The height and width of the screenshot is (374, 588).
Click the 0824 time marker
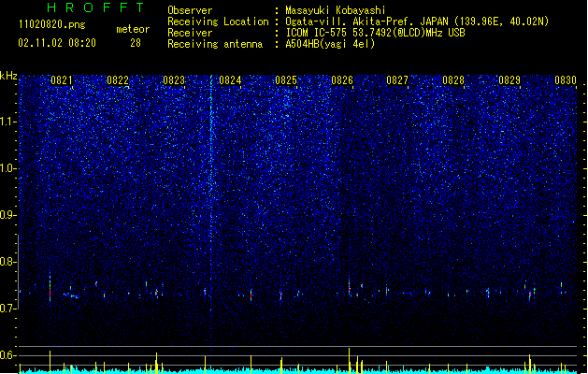[230, 80]
